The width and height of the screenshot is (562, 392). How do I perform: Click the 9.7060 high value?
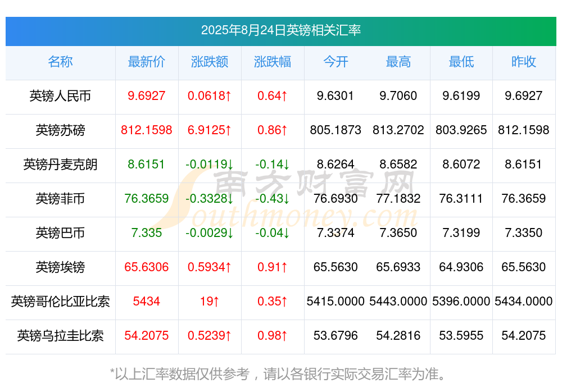tap(398, 95)
